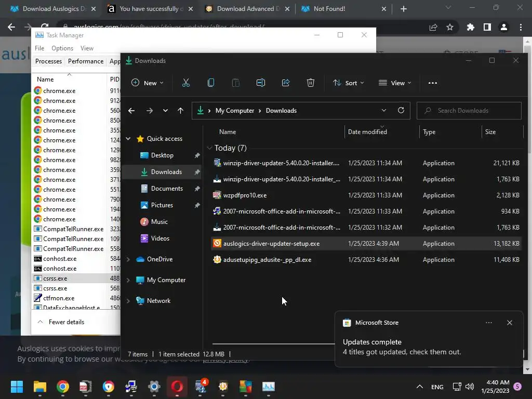Image resolution: width=532 pixels, height=399 pixels.
Task: Expand the My Computer tree node
Action: [128, 280]
